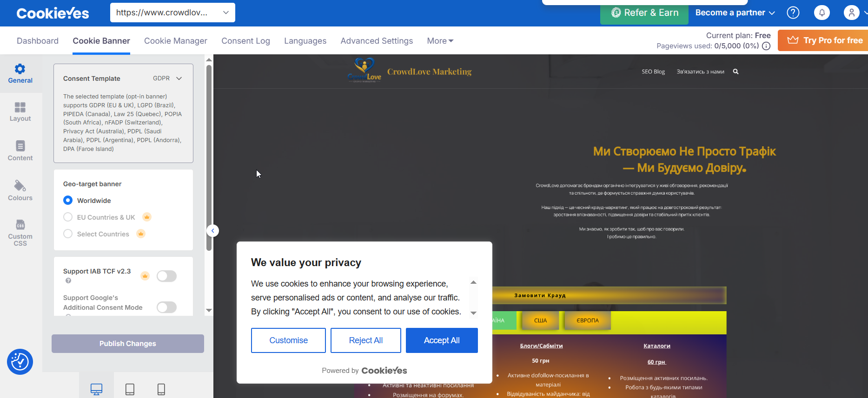This screenshot has width=868, height=398.
Task: Open the website URL dropdown
Action: coord(172,13)
